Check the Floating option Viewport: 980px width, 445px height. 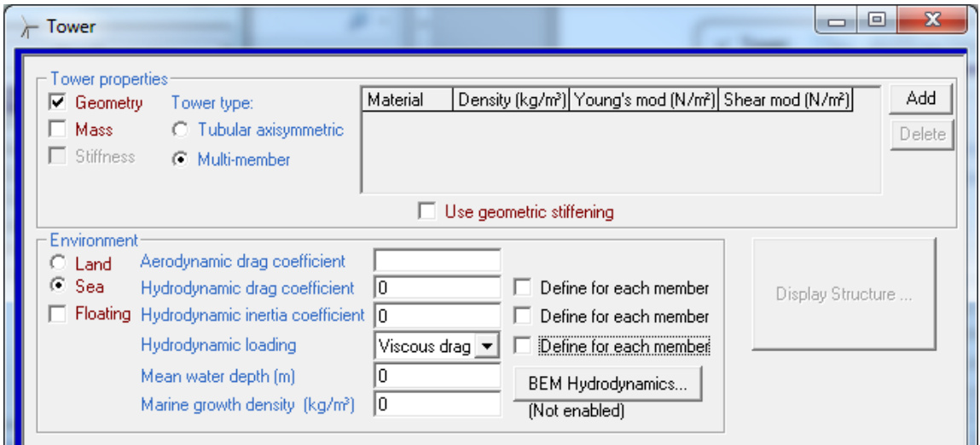coord(59,314)
